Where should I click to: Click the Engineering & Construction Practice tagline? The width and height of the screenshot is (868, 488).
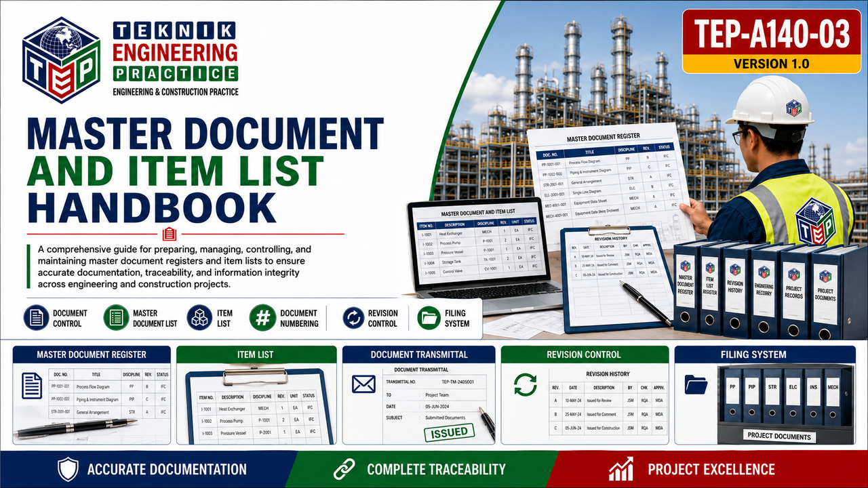(x=176, y=91)
